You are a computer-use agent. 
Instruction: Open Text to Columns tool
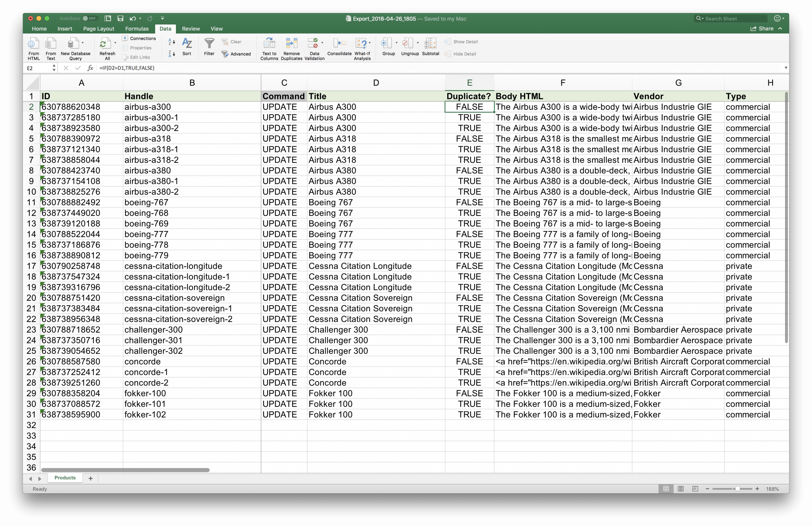click(269, 43)
